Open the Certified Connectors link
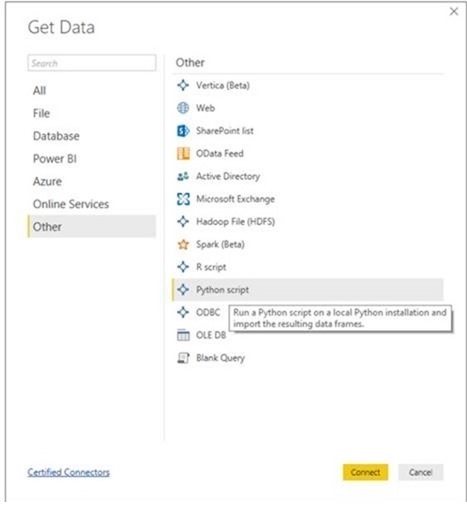 pyautogui.click(x=69, y=472)
